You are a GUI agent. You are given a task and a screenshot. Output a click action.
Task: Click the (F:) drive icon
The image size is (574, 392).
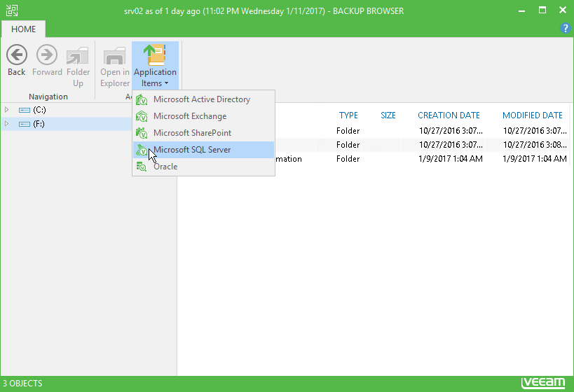(25, 125)
